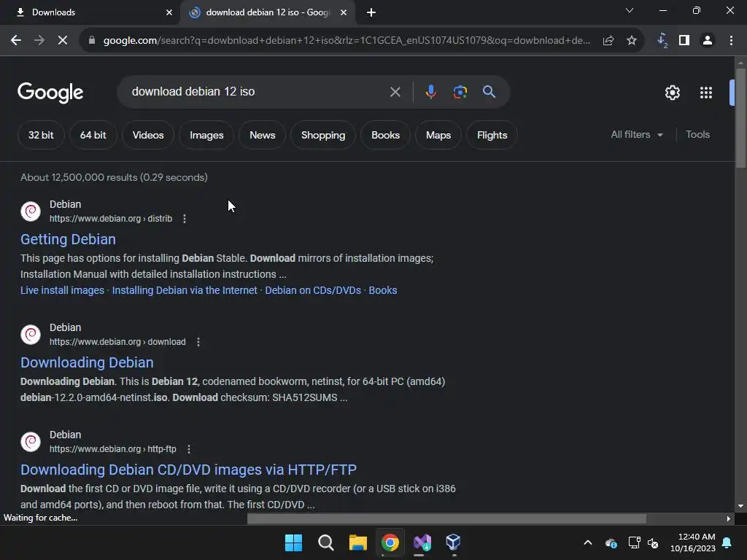This screenshot has width=747, height=560.
Task: Open the More options menu for Getting Debian result
Action: coord(185,219)
